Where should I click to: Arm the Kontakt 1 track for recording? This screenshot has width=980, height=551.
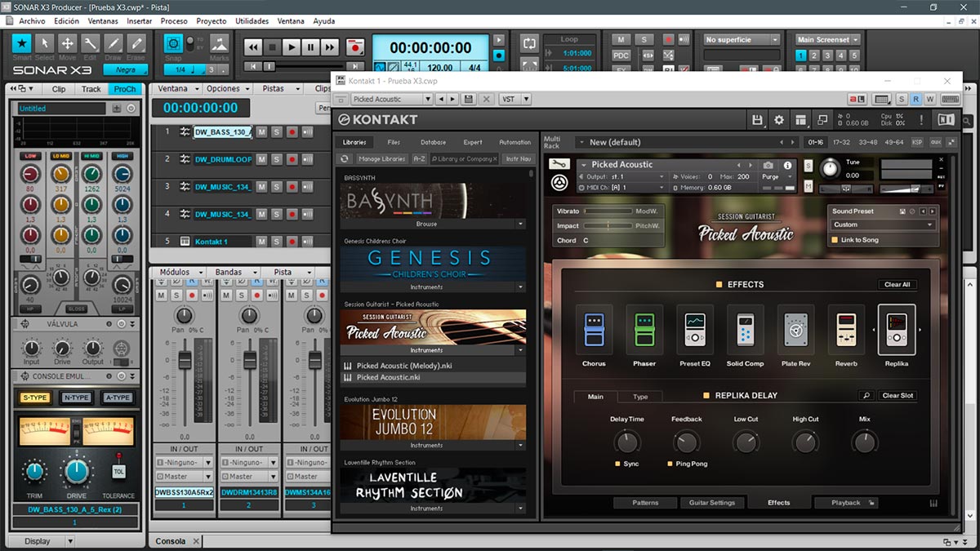click(292, 242)
